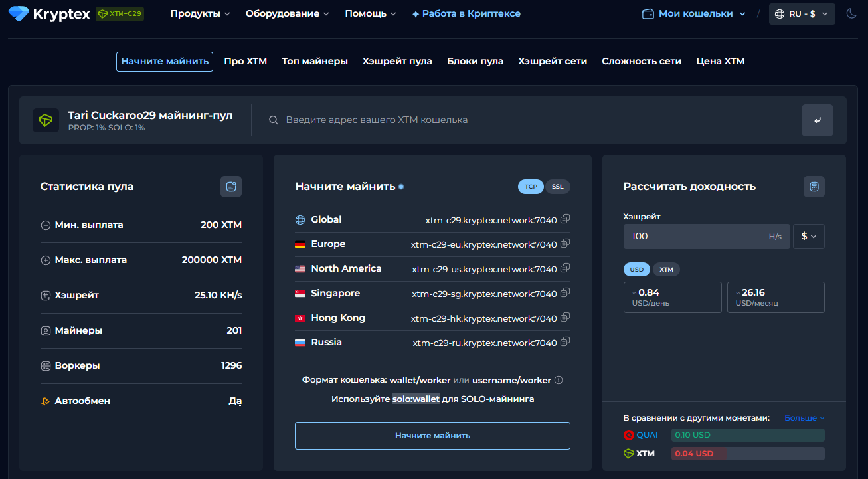This screenshot has height=479, width=868.
Task: Open the Топ майнеры tab
Action: pyautogui.click(x=314, y=62)
